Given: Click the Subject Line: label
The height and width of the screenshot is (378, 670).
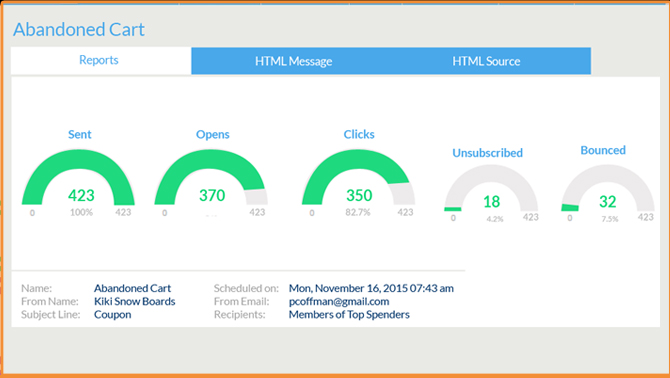Looking at the screenshot, I should click(51, 315).
